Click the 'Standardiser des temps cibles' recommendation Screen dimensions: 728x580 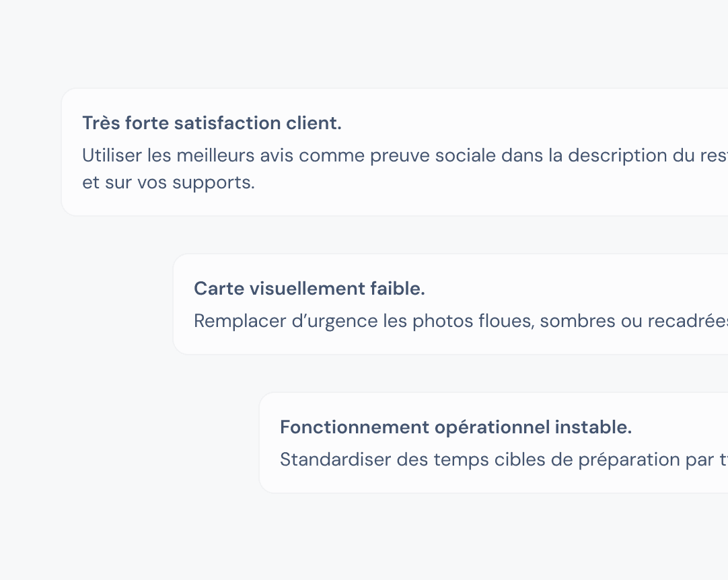coord(504,460)
